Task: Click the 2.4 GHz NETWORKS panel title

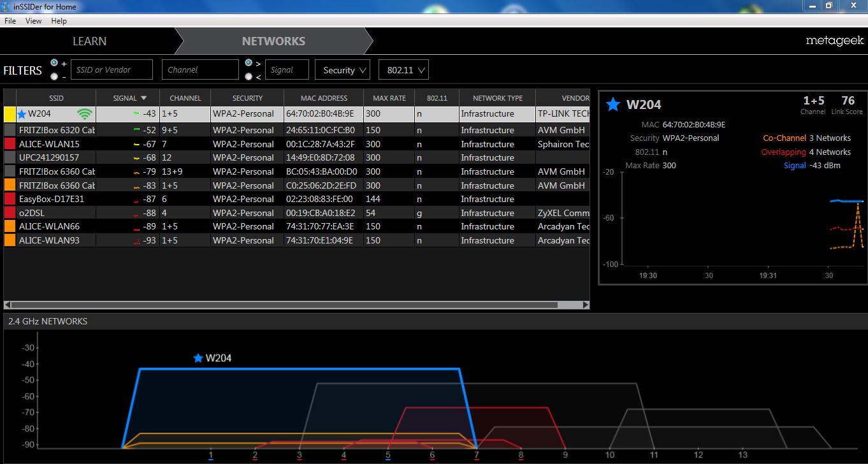Action: [x=48, y=321]
